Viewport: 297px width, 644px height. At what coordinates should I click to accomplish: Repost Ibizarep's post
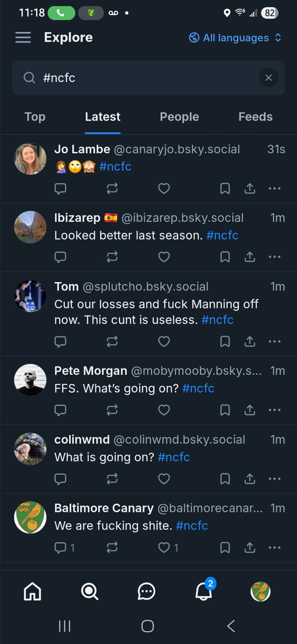pyautogui.click(x=112, y=257)
